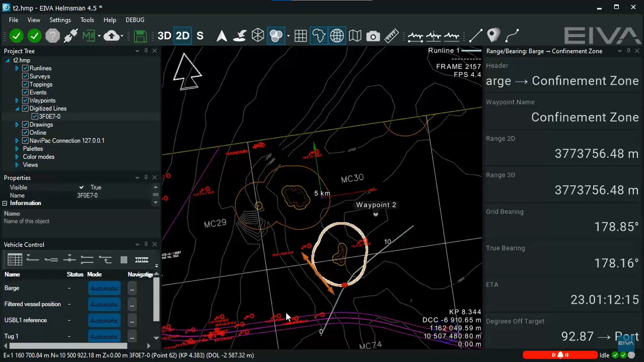Viewport: 644px width, 362px height.
Task: Uncheck the Toppings checkbox
Action: pos(25,84)
